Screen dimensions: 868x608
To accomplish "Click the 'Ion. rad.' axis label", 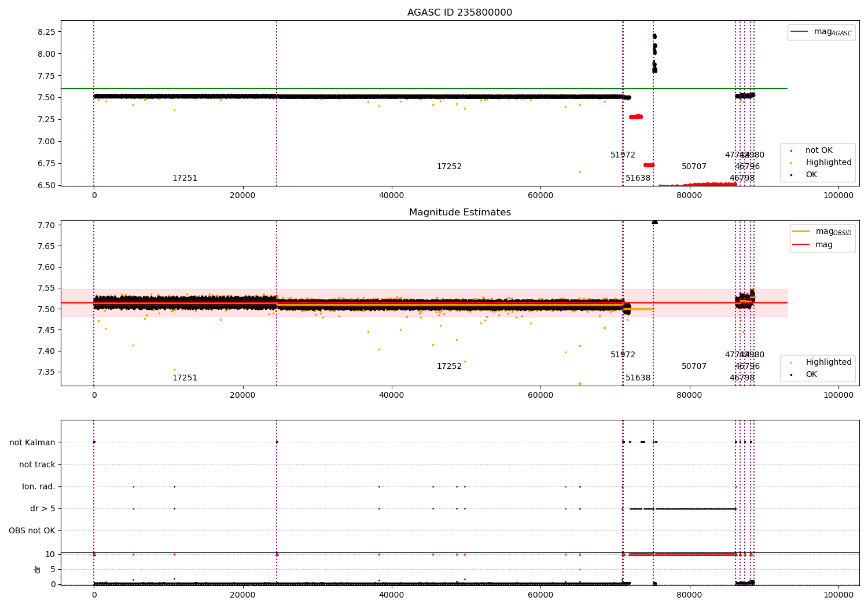I will click(x=39, y=486).
